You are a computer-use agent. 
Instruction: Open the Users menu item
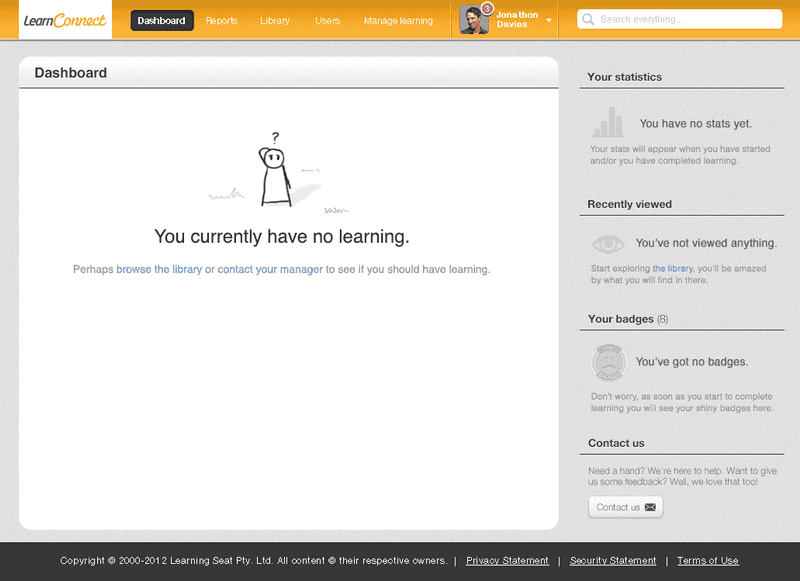[327, 20]
